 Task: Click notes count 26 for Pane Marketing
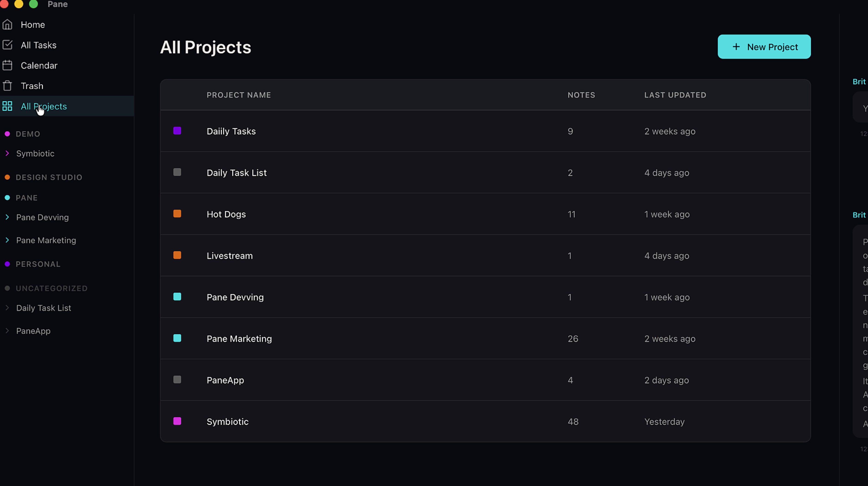point(573,339)
